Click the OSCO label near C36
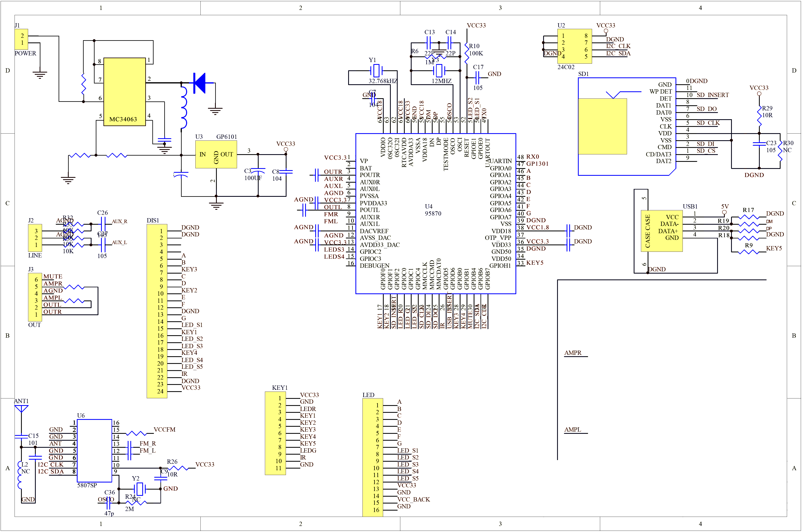 click(106, 499)
